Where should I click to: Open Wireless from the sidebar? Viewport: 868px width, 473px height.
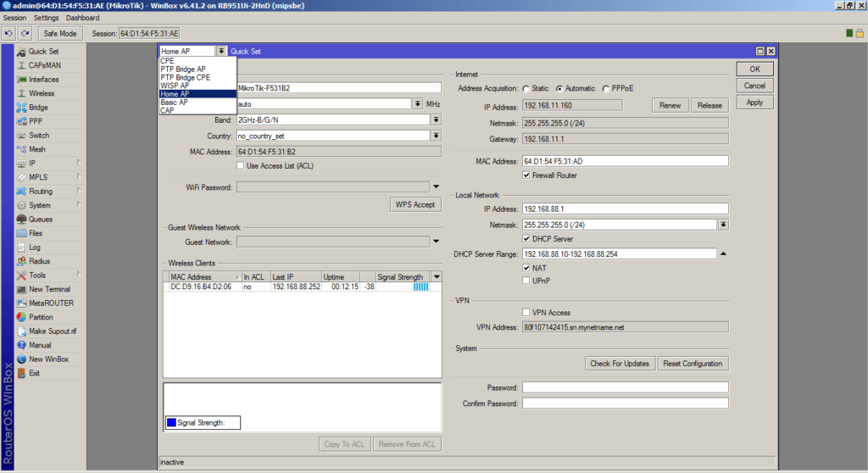[22, 93]
